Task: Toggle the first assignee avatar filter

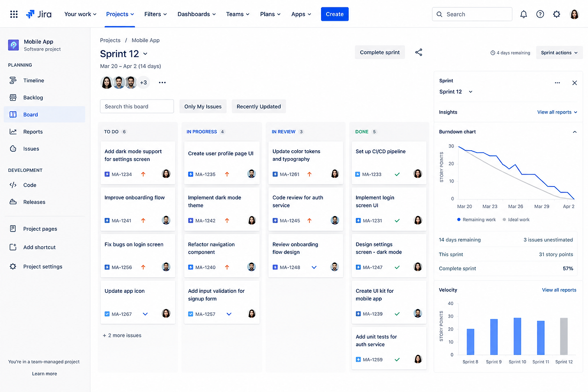Action: [107, 83]
